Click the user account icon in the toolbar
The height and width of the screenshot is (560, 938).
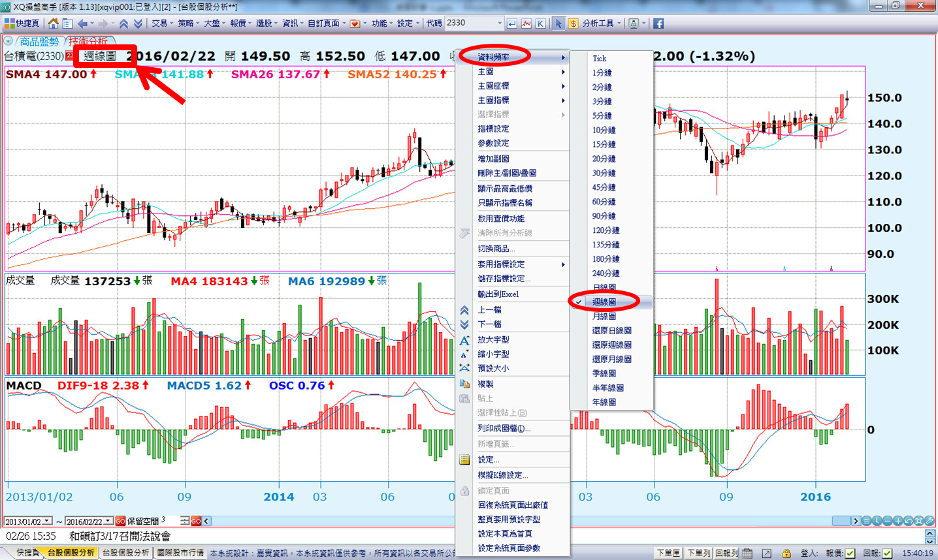coord(633,23)
